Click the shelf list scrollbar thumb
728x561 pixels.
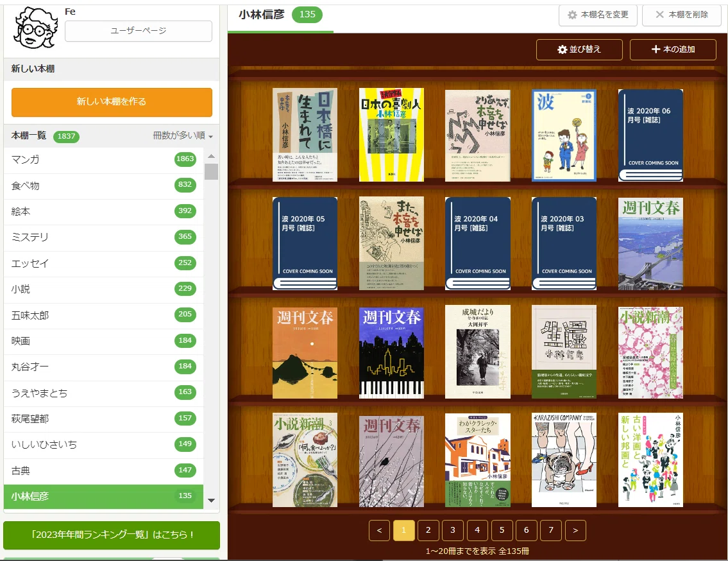tap(211, 171)
